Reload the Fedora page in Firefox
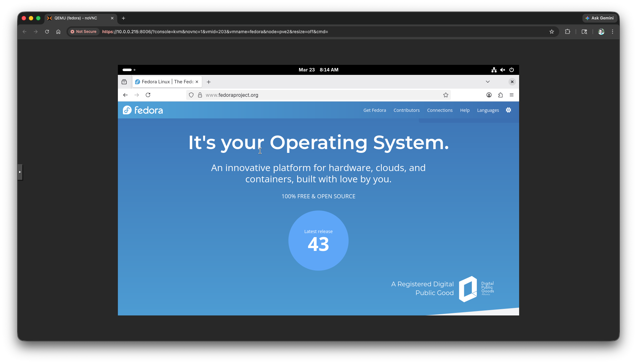 [x=148, y=95]
